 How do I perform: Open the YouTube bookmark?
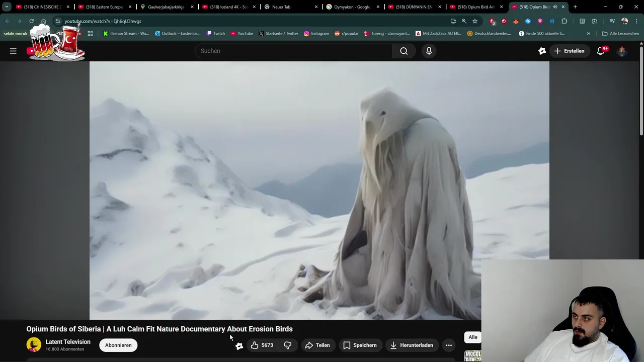242,34
